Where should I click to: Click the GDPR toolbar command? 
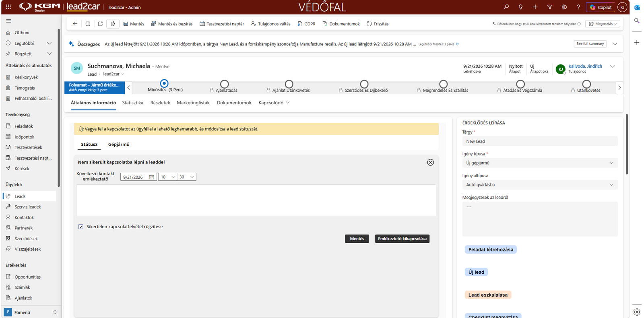[x=306, y=24]
